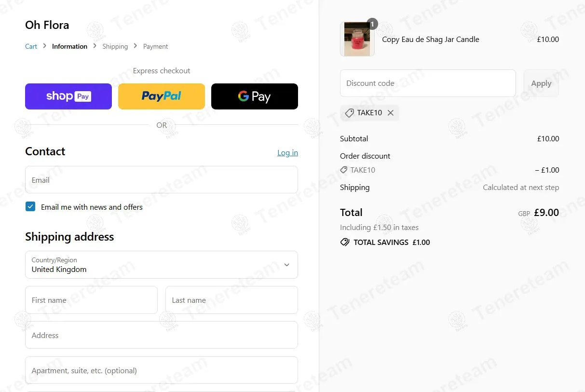585x392 pixels.
Task: Click the item quantity badge on the candle
Action: [372, 24]
